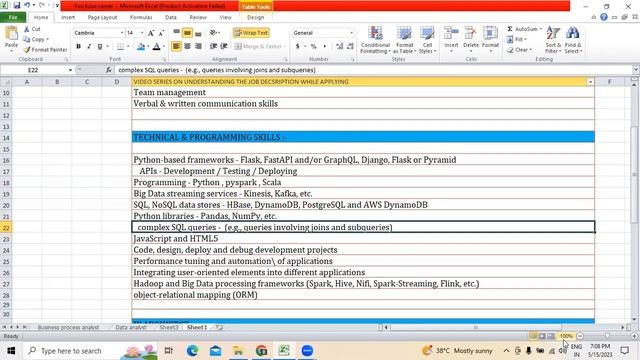Click the Windows search box
Image resolution: width=640 pixels, height=360 pixels.
coord(91,351)
